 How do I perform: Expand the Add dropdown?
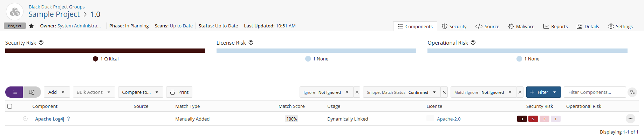coord(57,92)
